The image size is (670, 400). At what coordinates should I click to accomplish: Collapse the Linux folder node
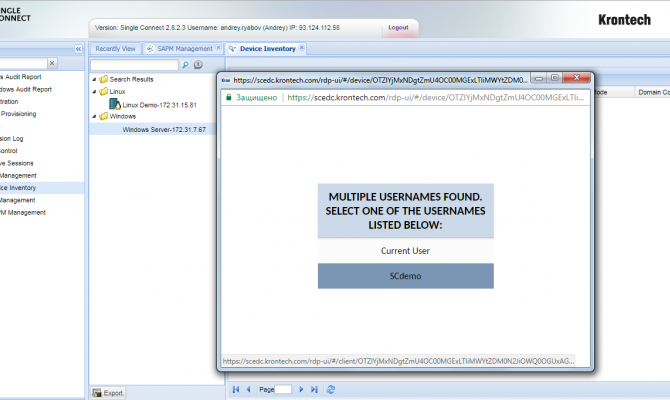[94, 91]
